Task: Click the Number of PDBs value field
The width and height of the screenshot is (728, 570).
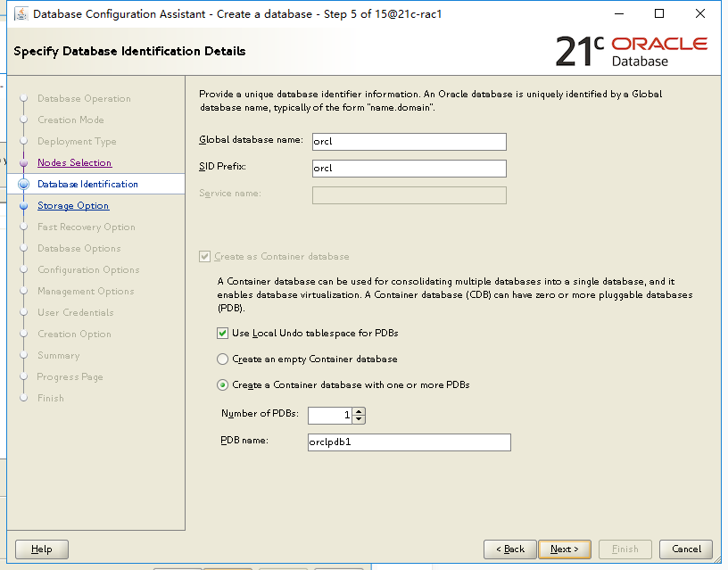Action: point(330,416)
